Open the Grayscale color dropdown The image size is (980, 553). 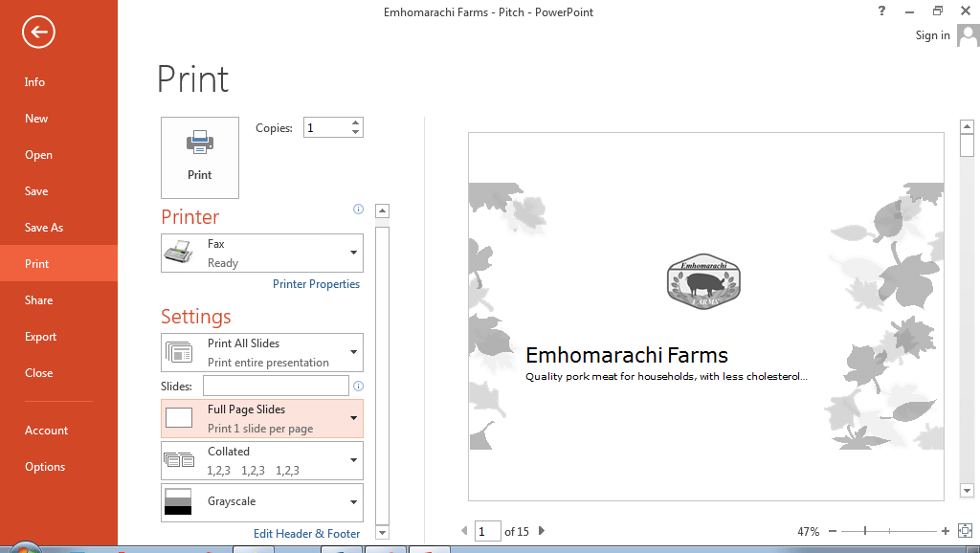262,501
